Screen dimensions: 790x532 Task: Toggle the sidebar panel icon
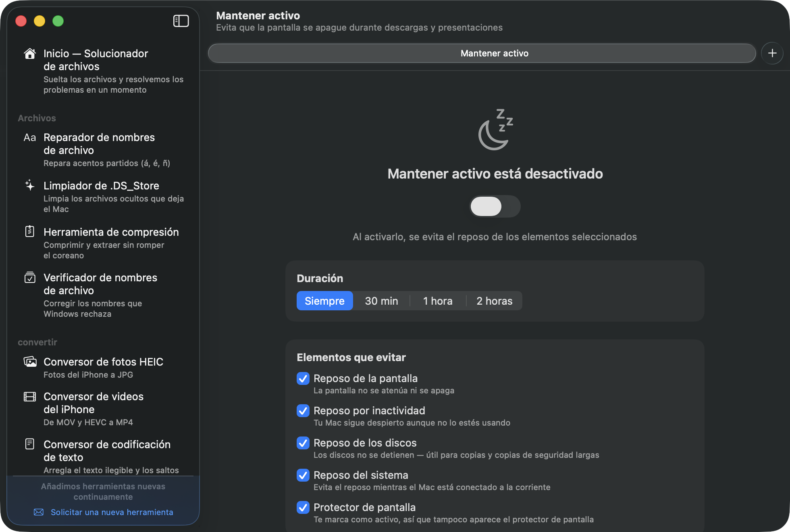[181, 21]
